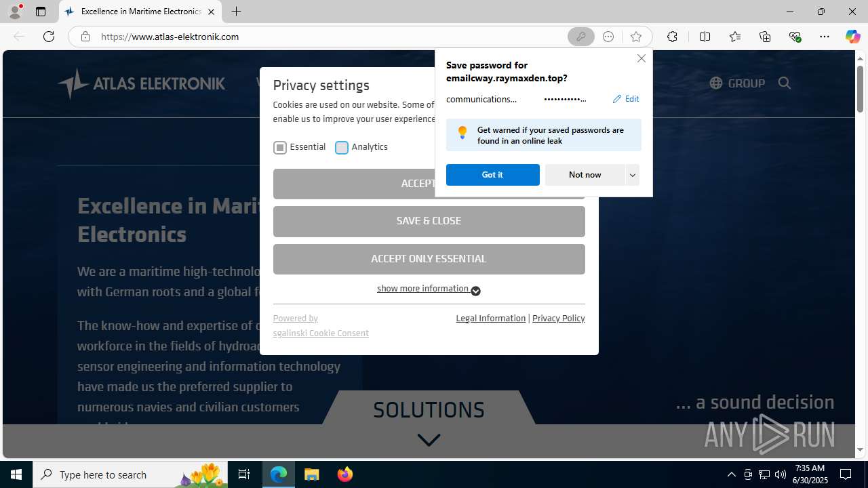868x488 pixels.
Task: Open the Windows Start menu
Action: [16, 474]
